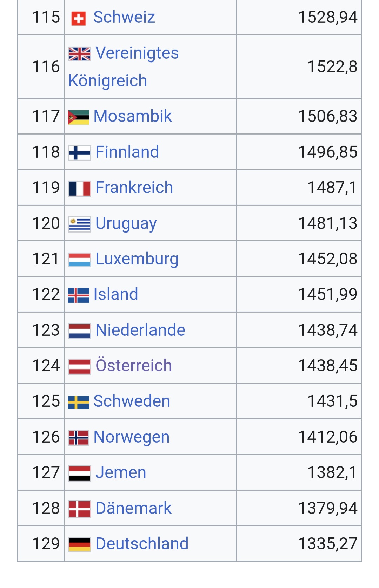Open the Schweiz article link
Image resolution: width=379 pixels, height=588 pixels.
pos(124,17)
